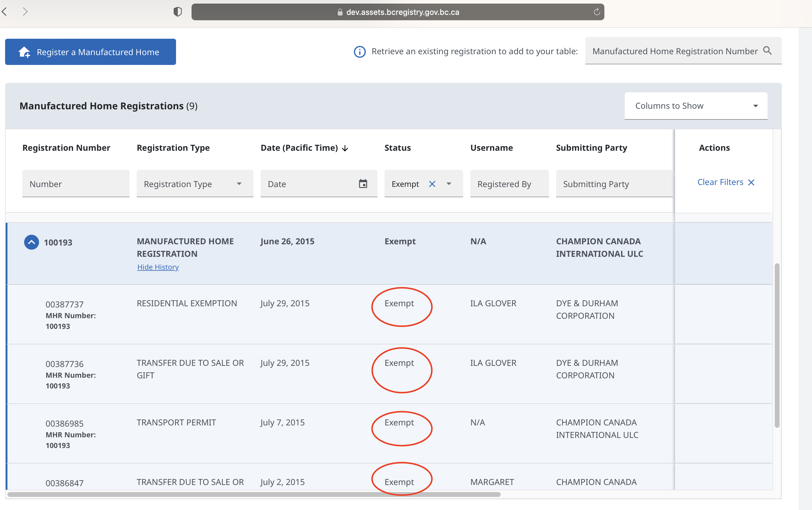Collapse registration 100193 with chevron
The width and height of the screenshot is (812, 510).
pos(31,242)
